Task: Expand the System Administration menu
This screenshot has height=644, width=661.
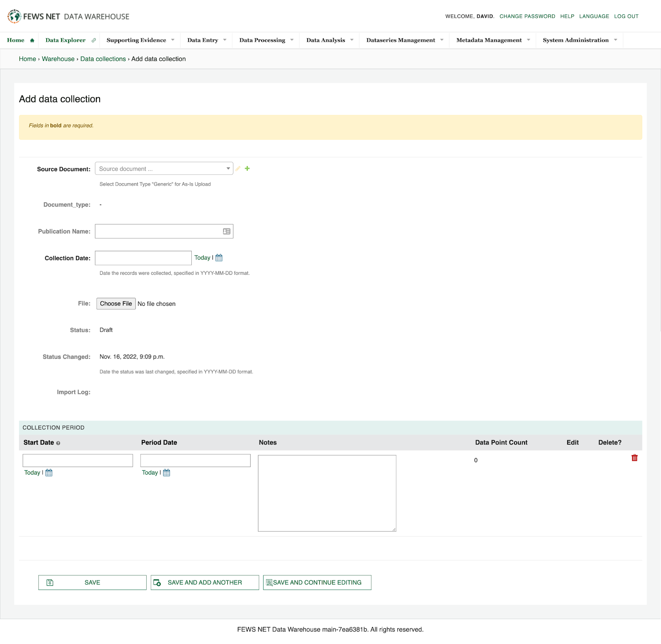Action: (579, 40)
